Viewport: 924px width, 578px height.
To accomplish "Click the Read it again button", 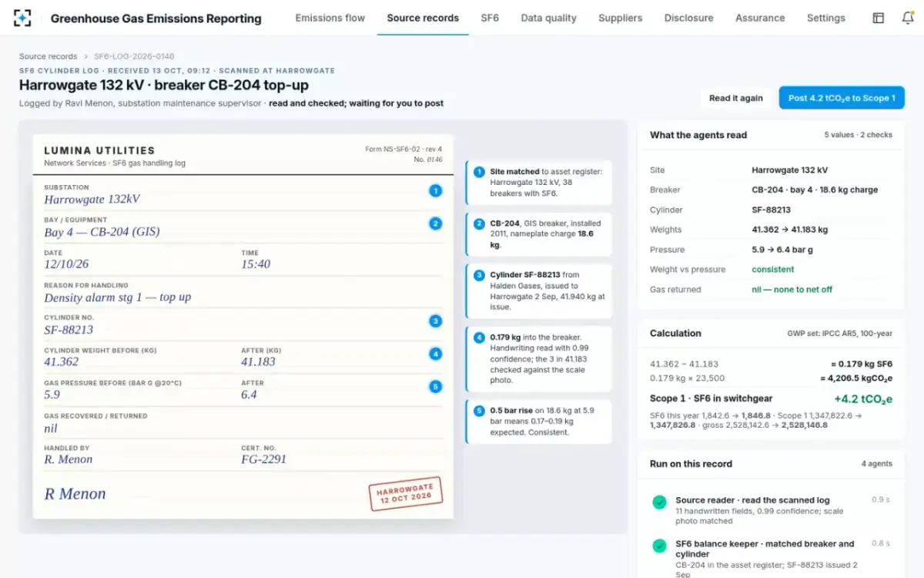I will coord(736,98).
